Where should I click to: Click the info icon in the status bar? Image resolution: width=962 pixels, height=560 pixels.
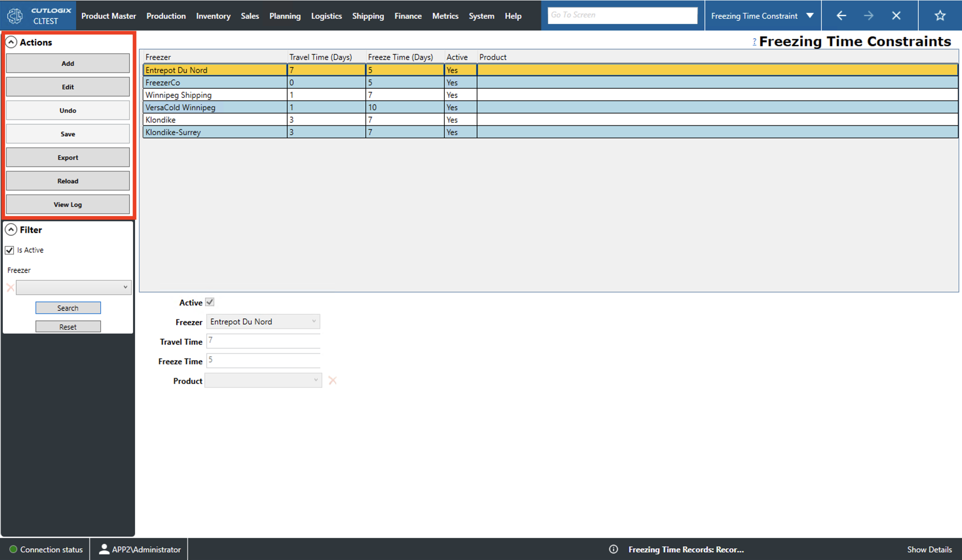coord(614,549)
